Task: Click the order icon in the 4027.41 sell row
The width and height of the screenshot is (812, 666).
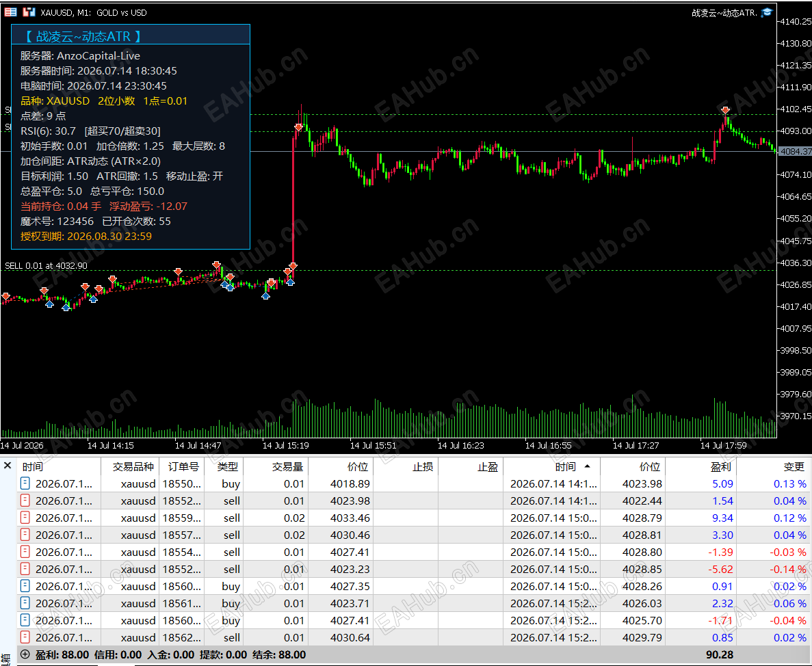Action: point(25,552)
